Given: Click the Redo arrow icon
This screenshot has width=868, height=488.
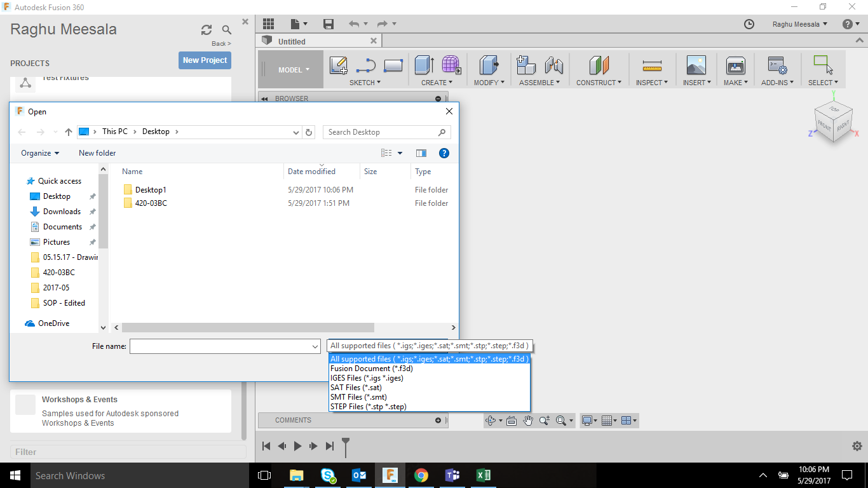Looking at the screenshot, I should (x=383, y=24).
